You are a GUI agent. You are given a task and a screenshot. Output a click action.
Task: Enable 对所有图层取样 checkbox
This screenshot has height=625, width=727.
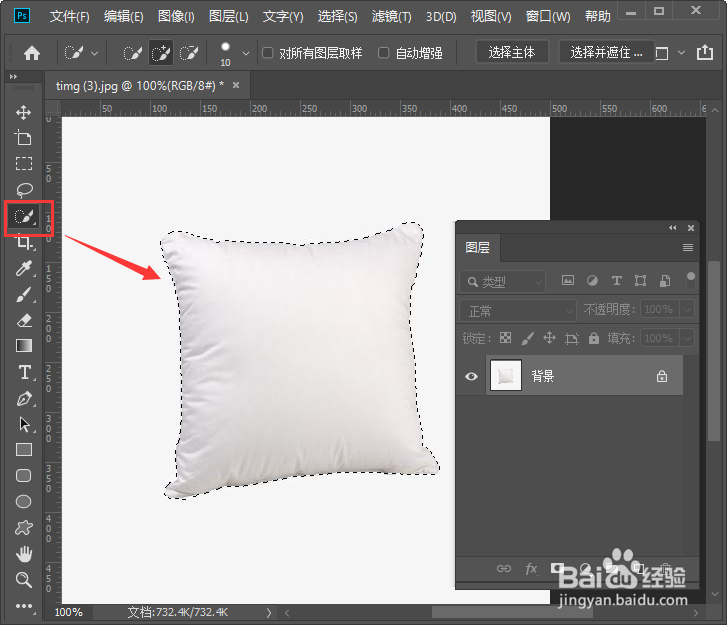[x=268, y=53]
